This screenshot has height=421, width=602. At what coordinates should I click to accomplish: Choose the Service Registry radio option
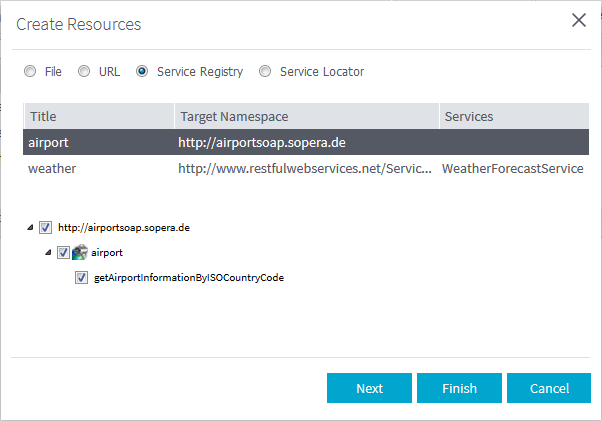[x=142, y=72]
